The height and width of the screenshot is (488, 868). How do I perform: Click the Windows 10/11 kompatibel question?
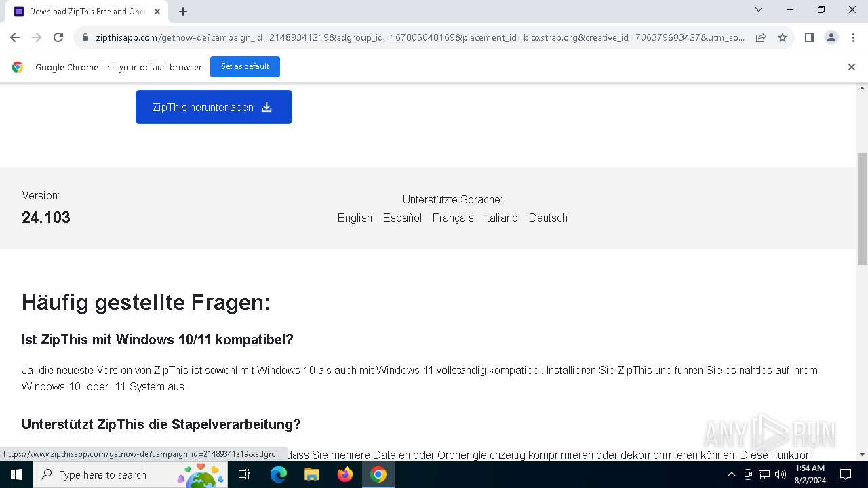tap(157, 340)
